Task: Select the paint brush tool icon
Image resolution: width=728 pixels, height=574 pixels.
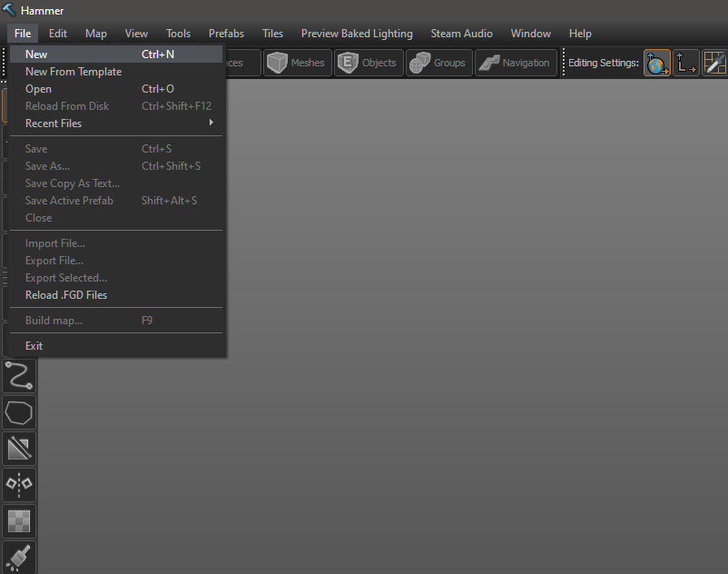Action: (x=19, y=557)
